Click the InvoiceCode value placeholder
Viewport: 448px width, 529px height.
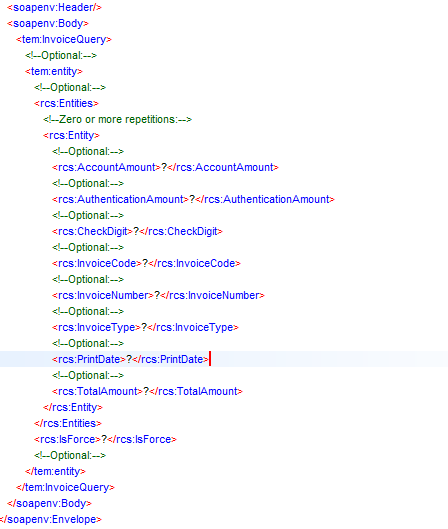pos(145,263)
